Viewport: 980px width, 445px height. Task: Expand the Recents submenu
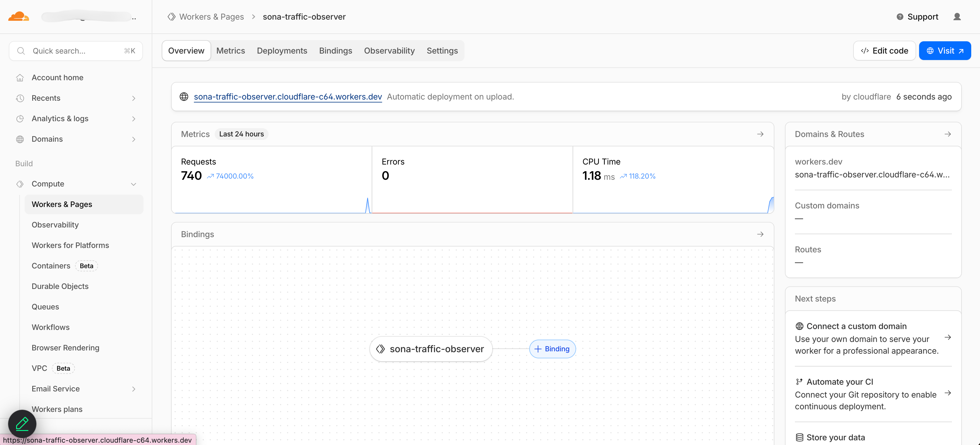click(x=134, y=98)
